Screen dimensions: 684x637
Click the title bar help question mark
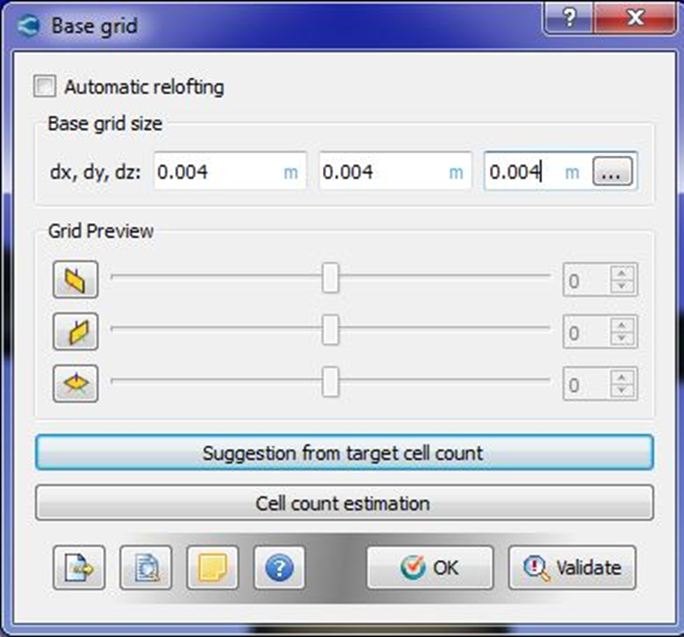569,17
